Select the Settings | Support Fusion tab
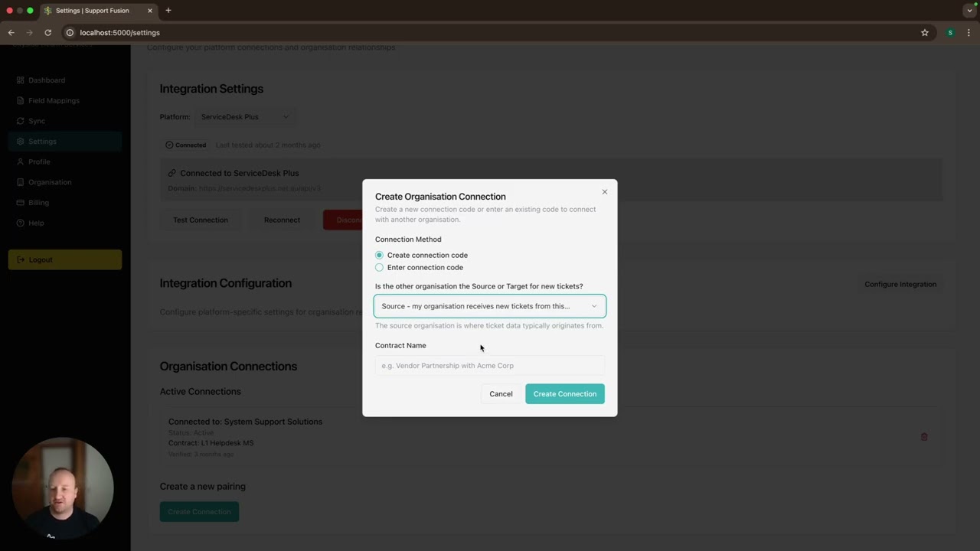 pyautogui.click(x=98, y=11)
